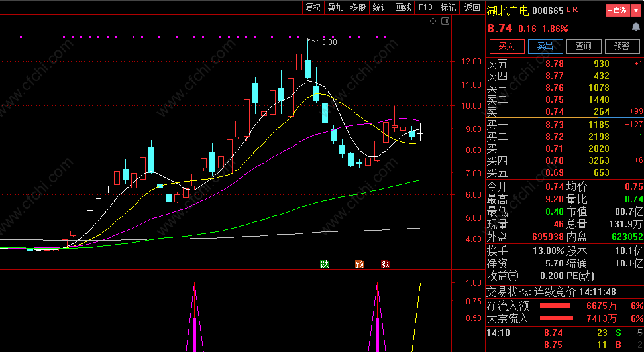Viewport: 644px width, 352px height.
Task: Click the diamond icon above chart
Action: tap(433, 21)
